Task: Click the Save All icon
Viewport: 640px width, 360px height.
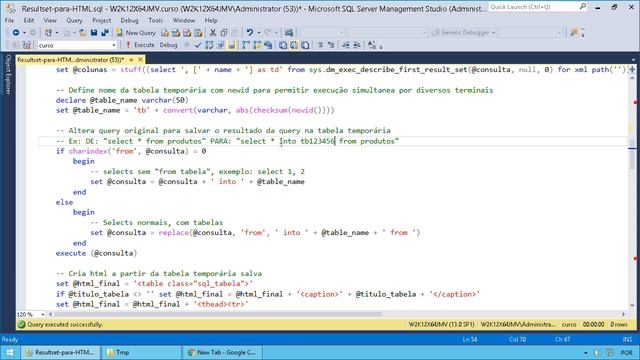Action: click(105, 33)
